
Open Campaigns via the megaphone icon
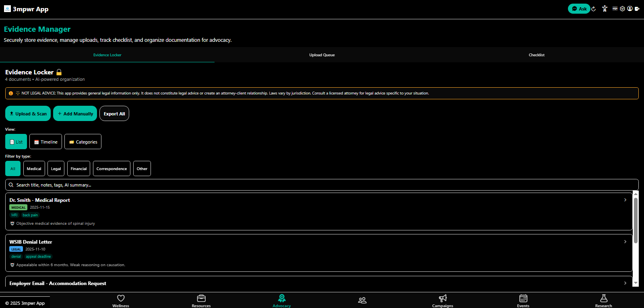tap(443, 298)
